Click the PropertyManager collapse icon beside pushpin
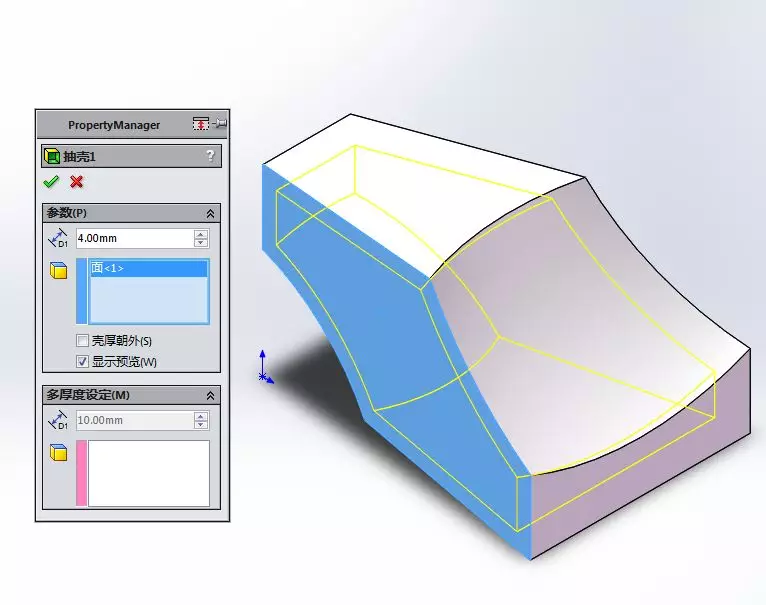The width and height of the screenshot is (766, 605). [x=200, y=124]
